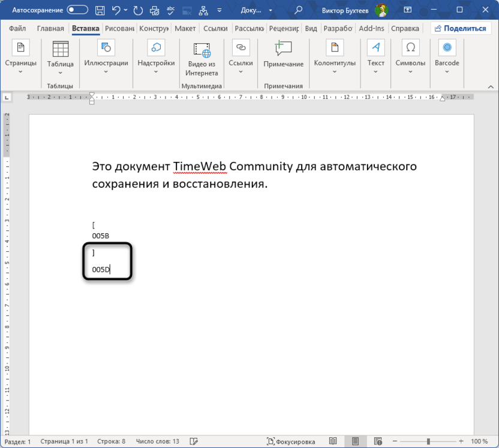
Task: Switch to the Рисование tab
Action: (120, 28)
